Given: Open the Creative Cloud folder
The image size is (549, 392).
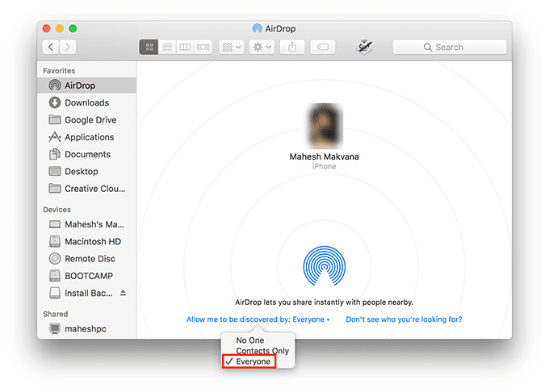Looking at the screenshot, I should pos(87,189).
